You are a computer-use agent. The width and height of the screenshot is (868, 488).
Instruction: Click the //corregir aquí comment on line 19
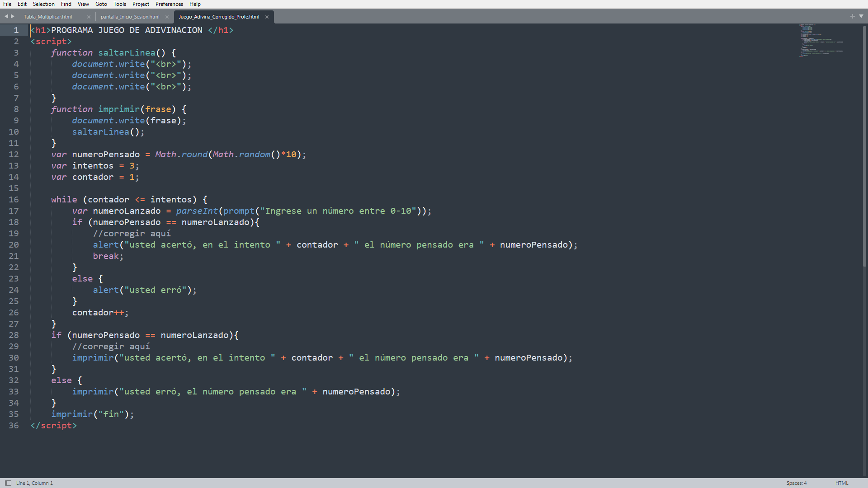pos(132,234)
